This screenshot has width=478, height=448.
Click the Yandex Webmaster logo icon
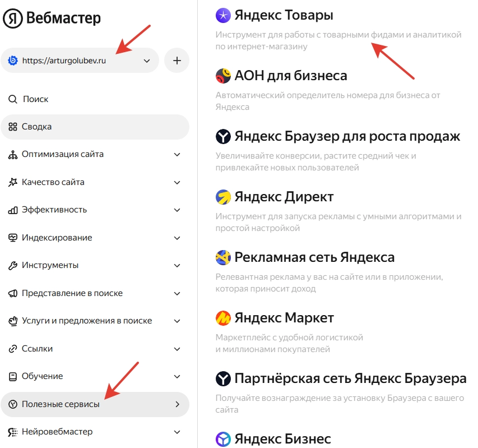point(13,19)
